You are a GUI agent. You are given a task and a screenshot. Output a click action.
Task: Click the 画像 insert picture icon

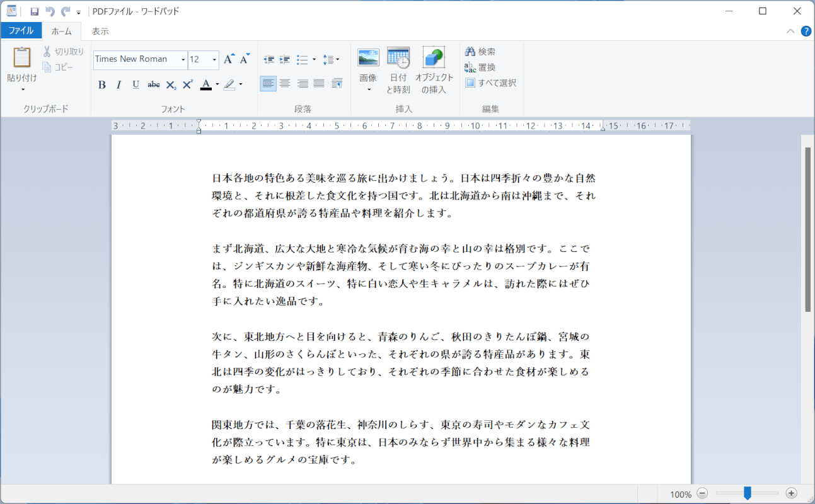[x=368, y=58]
